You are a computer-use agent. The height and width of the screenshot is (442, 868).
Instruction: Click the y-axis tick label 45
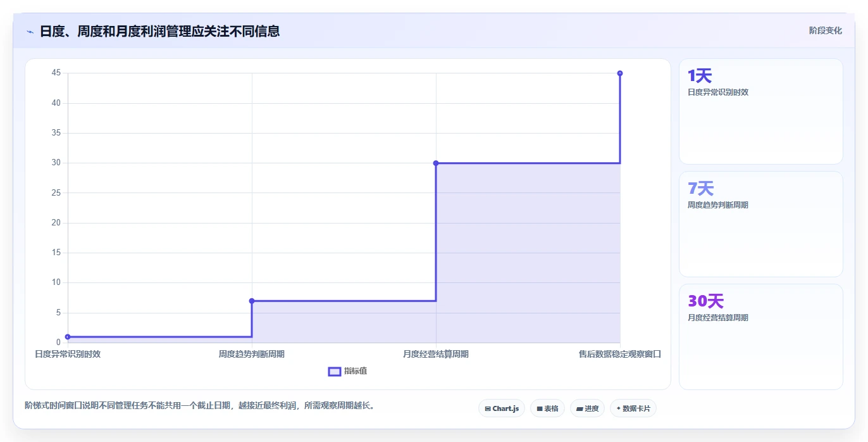click(x=56, y=73)
